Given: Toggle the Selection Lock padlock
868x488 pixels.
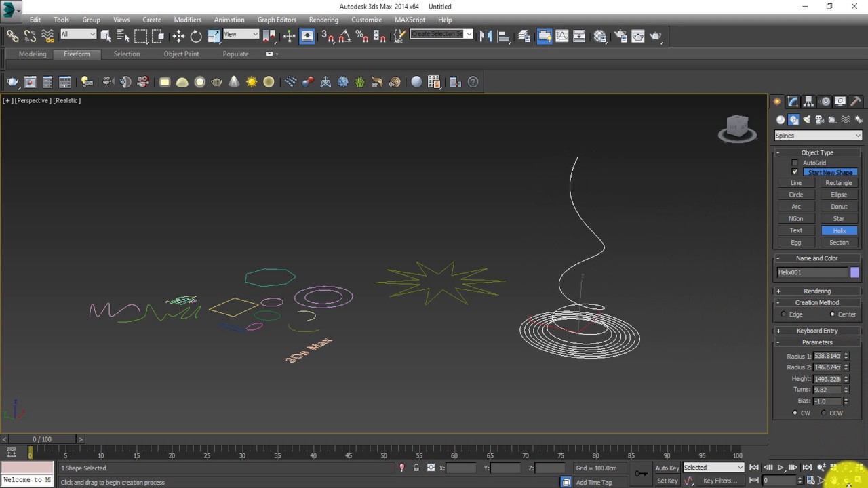Looking at the screenshot, I should point(416,468).
